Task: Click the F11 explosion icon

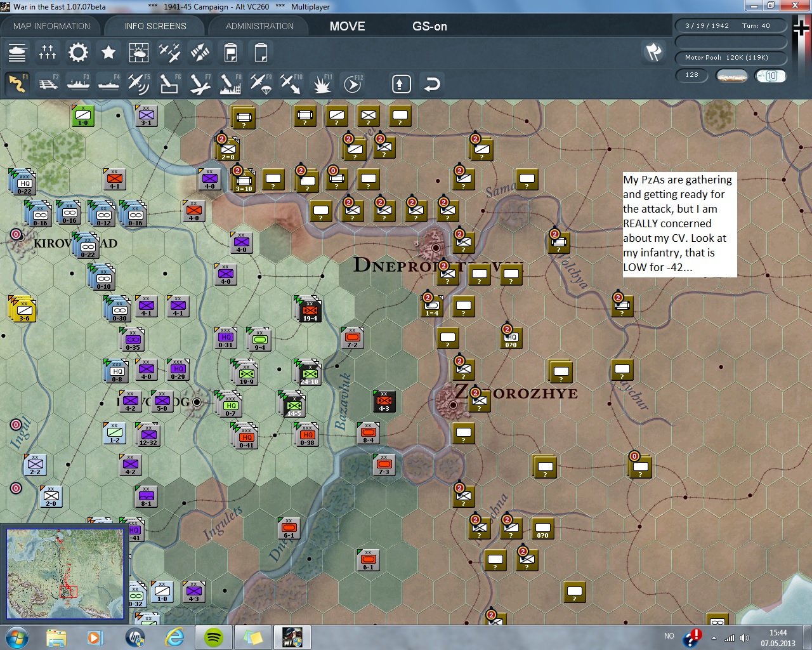Action: (x=322, y=83)
